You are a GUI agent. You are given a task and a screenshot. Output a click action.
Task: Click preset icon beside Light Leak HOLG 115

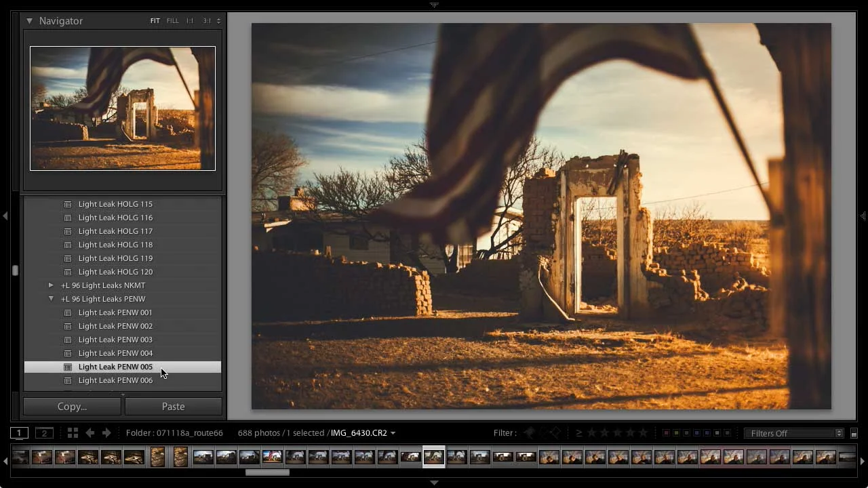click(x=68, y=204)
